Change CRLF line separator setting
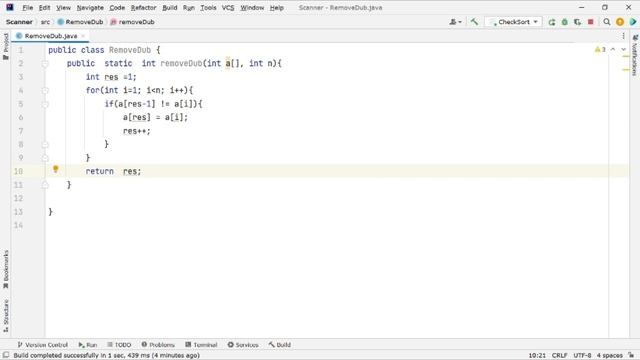Viewport: 640px width, 360px height. click(559, 356)
